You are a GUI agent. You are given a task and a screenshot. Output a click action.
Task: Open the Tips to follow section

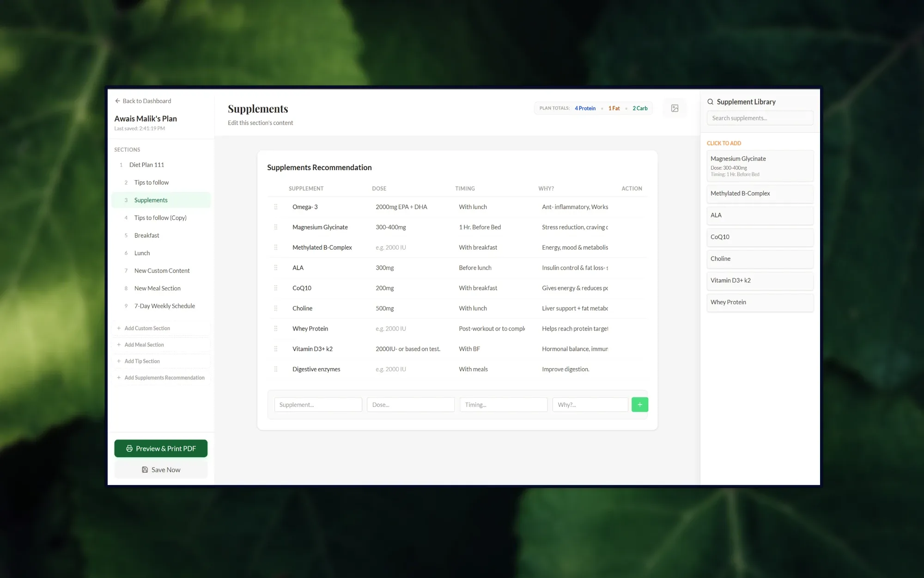[161, 182]
